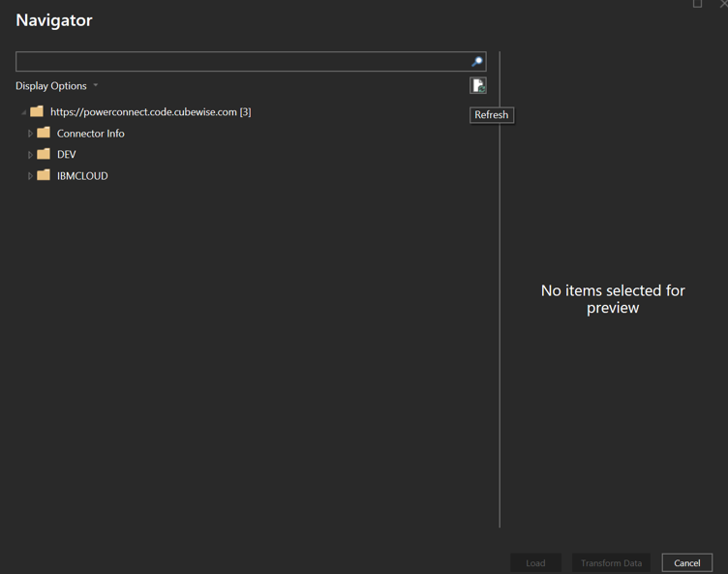Click the DEV folder icon
The height and width of the screenshot is (574, 728).
click(x=44, y=154)
